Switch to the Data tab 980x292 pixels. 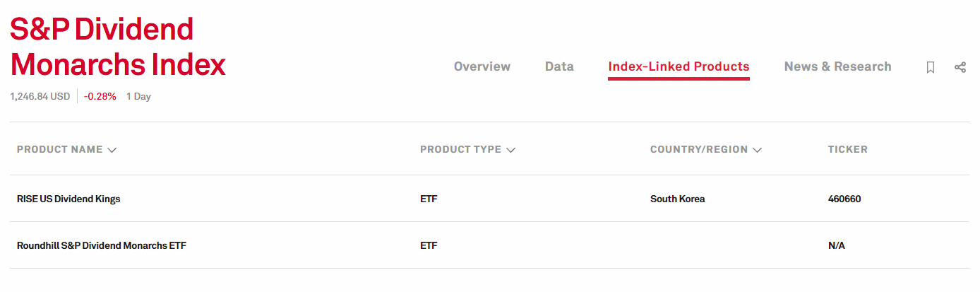[559, 66]
